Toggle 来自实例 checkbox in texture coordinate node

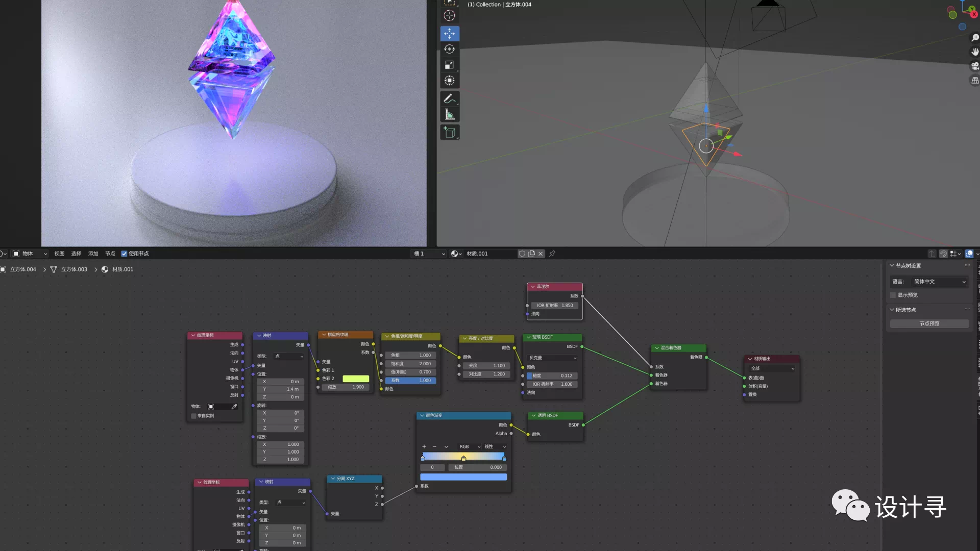(194, 416)
